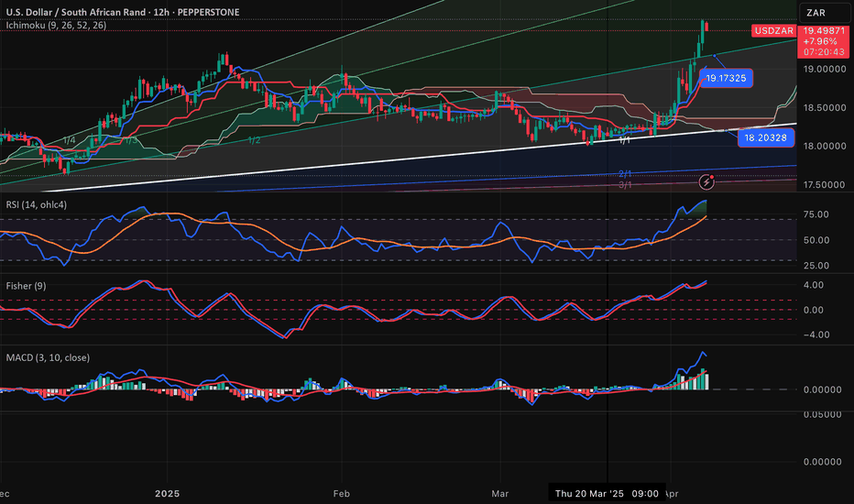Click the 19.00000 price axis value
The height and width of the screenshot is (504, 854).
click(x=825, y=70)
